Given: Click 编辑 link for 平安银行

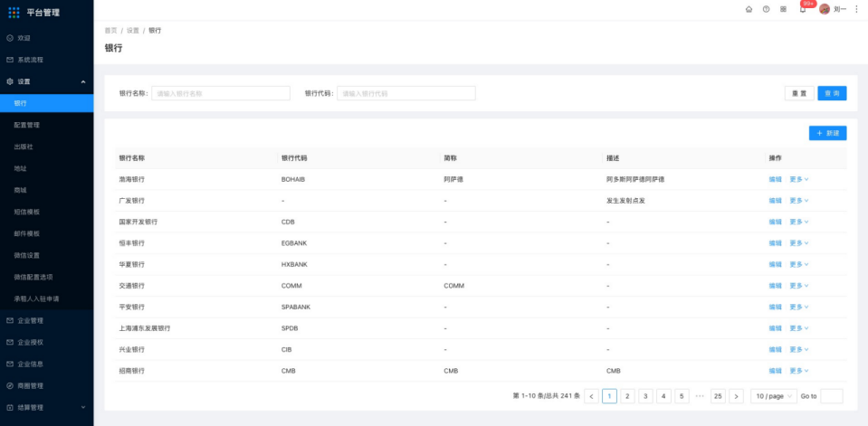Looking at the screenshot, I should click(775, 307).
